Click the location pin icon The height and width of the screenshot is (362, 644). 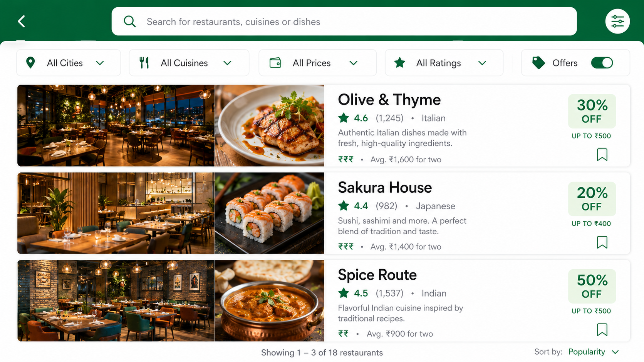tap(30, 63)
